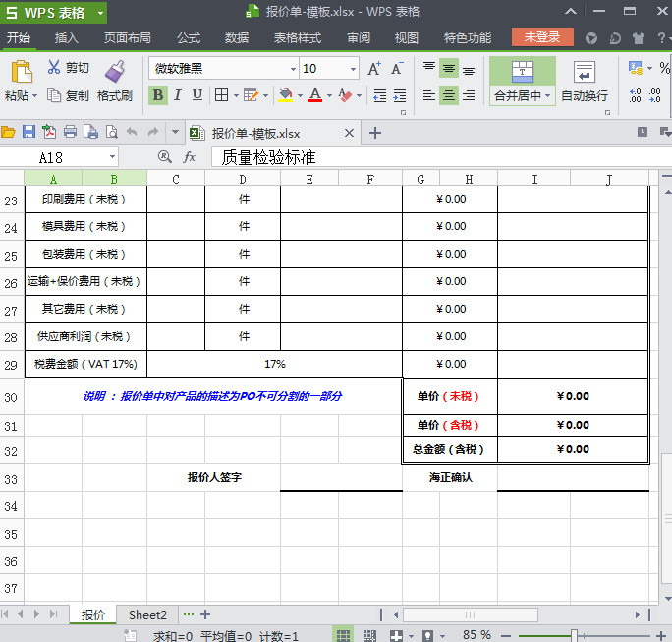Click the formula bar input 质量检验标准
This screenshot has height=642, width=672.
click(441, 157)
